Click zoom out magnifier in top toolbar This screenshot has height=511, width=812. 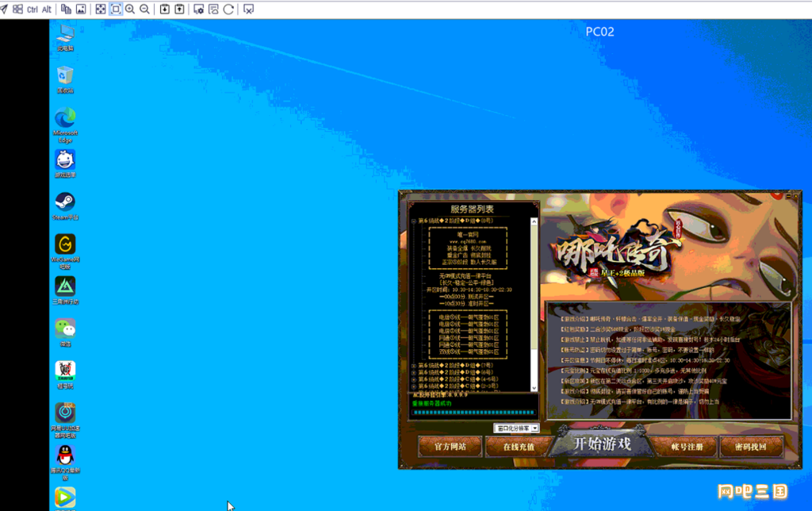point(144,9)
